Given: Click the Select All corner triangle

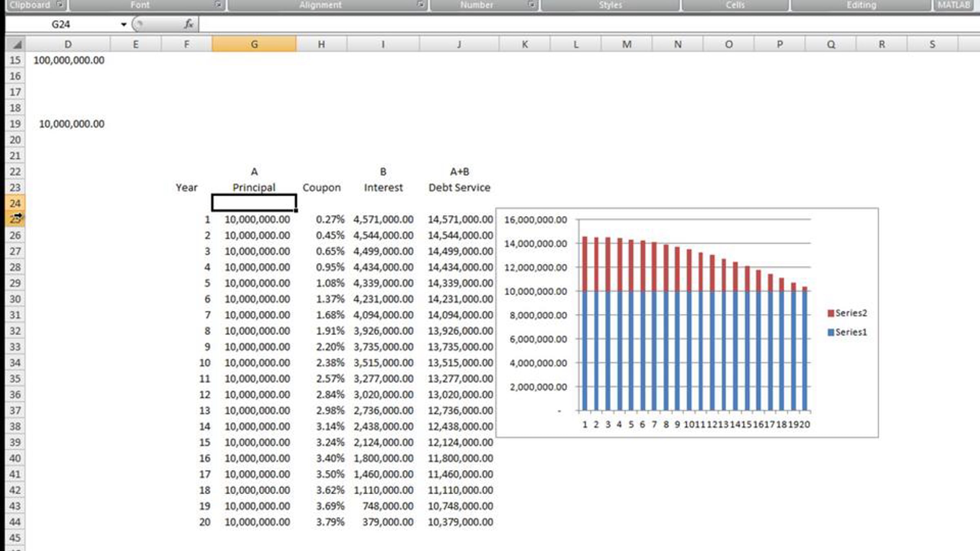Looking at the screenshot, I should pyautogui.click(x=16, y=44).
